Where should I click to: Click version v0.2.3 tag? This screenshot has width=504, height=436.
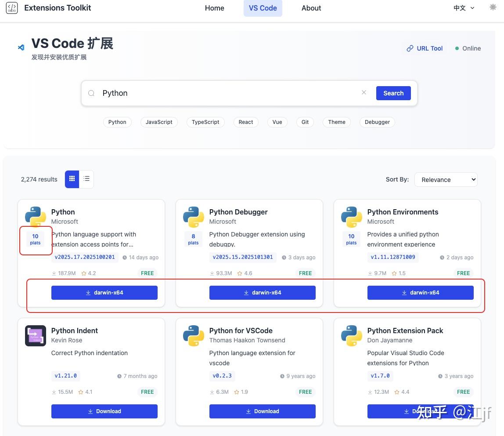point(222,376)
